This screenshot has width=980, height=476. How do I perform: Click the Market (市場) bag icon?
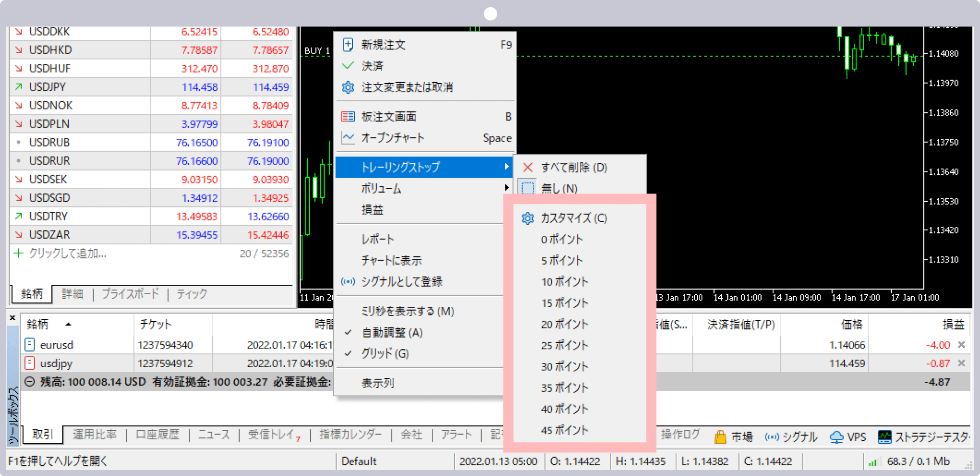[720, 437]
